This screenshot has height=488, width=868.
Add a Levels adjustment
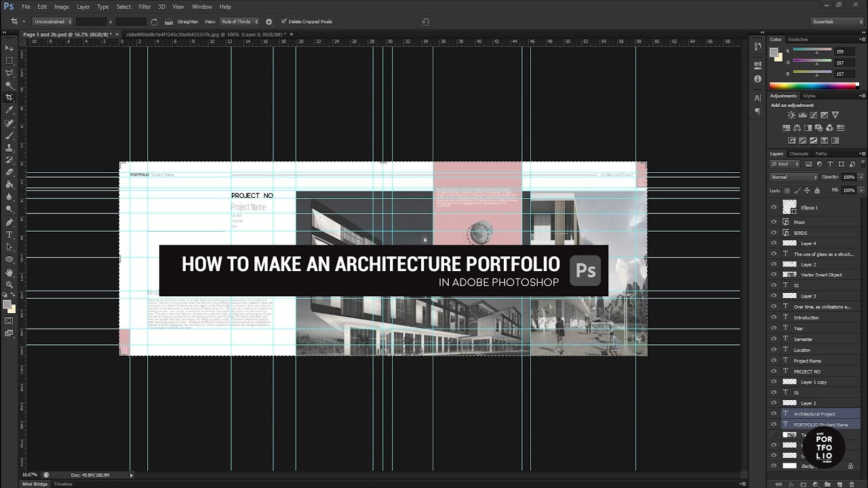click(x=802, y=115)
